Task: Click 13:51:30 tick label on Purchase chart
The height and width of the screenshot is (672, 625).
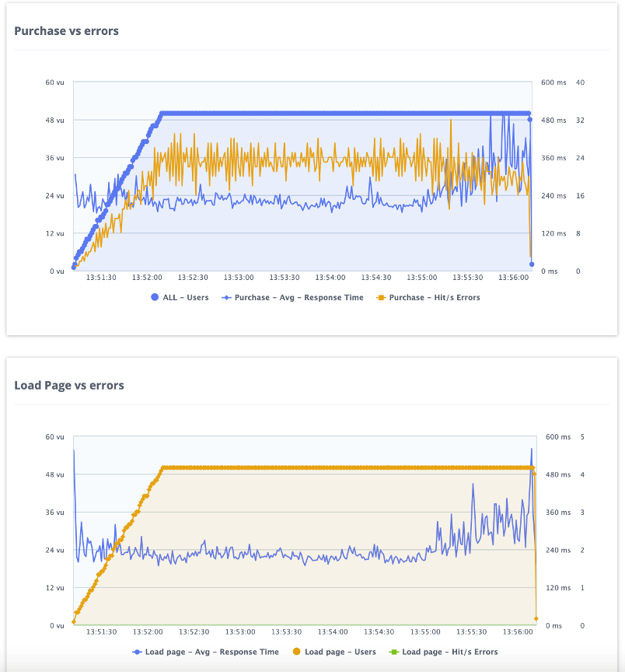Action: click(x=101, y=278)
